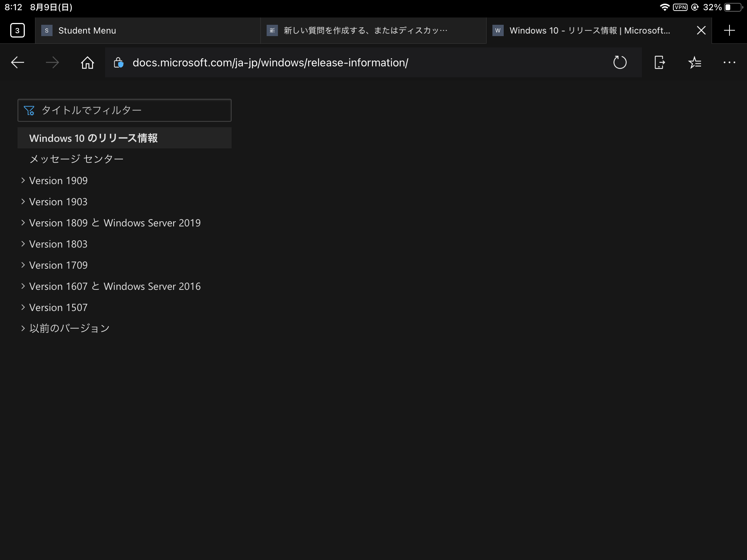Expand the 以前のバージョン section
This screenshot has width=747, height=560.
(23, 328)
